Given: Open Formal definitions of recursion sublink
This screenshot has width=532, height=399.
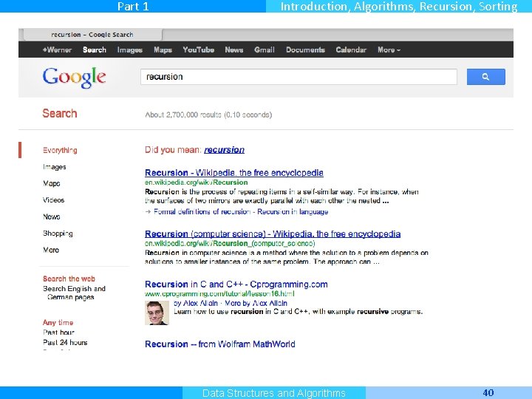Looking at the screenshot, I should [202, 212].
